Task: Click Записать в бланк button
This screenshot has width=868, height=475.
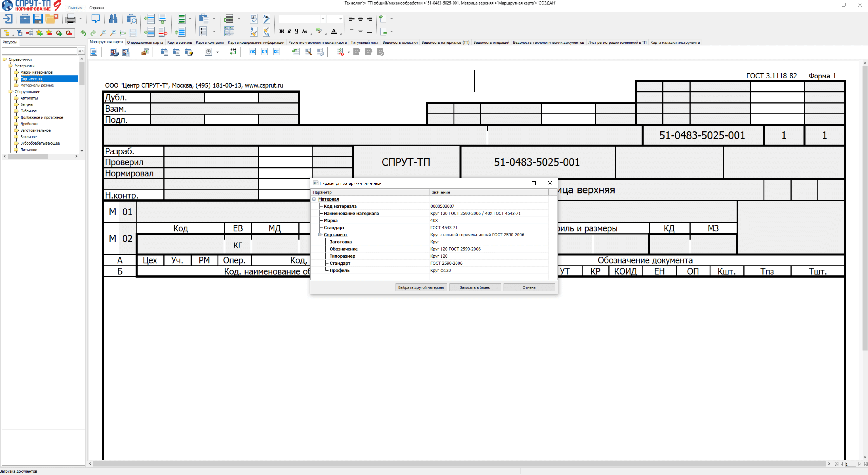Action: tap(475, 287)
